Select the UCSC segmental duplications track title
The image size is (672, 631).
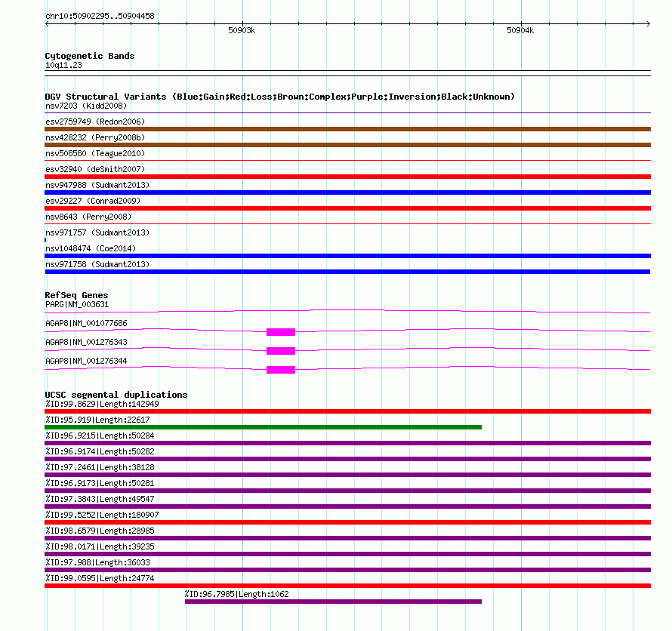(x=116, y=395)
